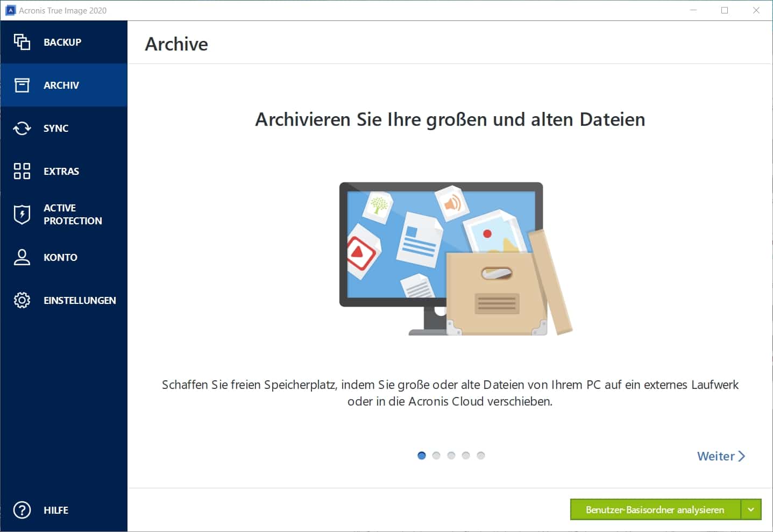The image size is (773, 532).
Task: Jump to the fifth slide dot
Action: pos(481,456)
